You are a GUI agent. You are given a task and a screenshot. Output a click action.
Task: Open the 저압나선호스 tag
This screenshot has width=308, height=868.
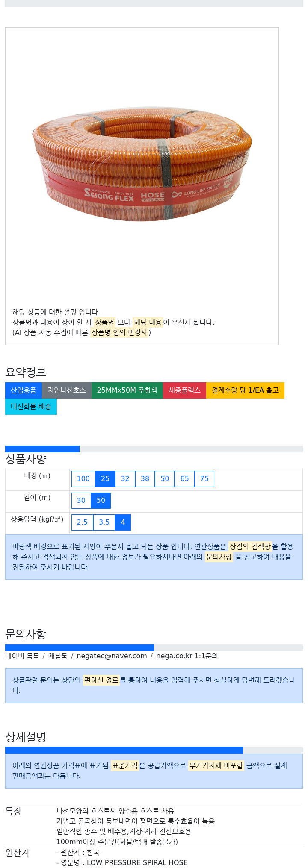[67, 390]
